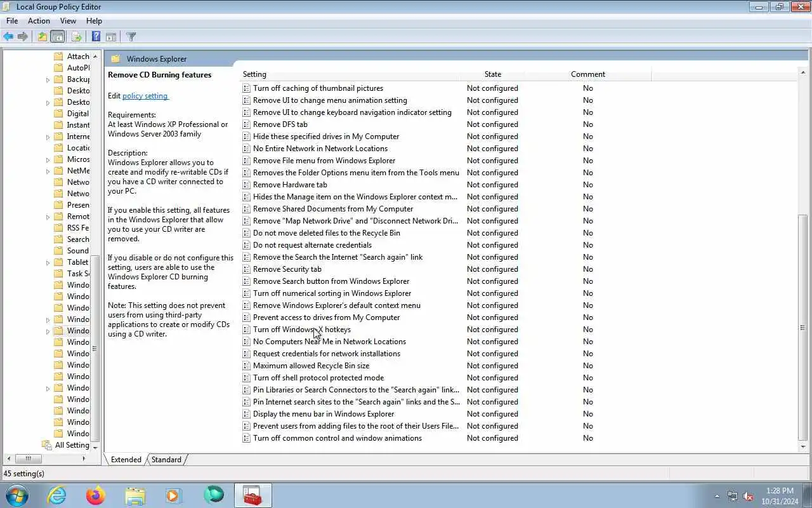Open the Windows Explorer folders taskbar icon
The image size is (812, 508).
(135, 495)
